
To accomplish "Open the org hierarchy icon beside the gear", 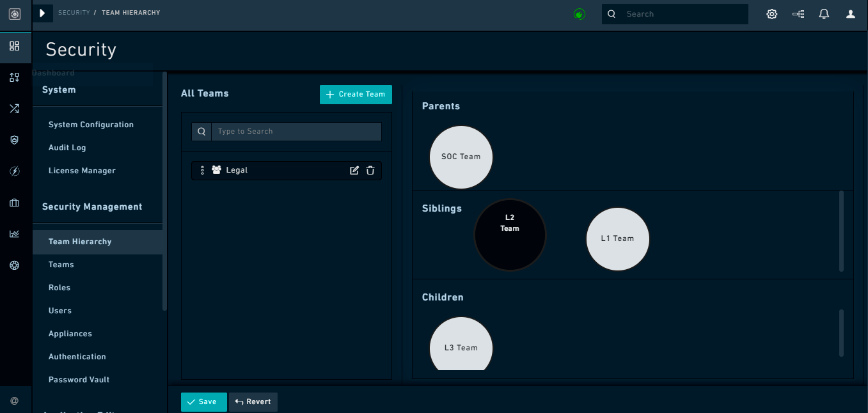I will coord(798,13).
